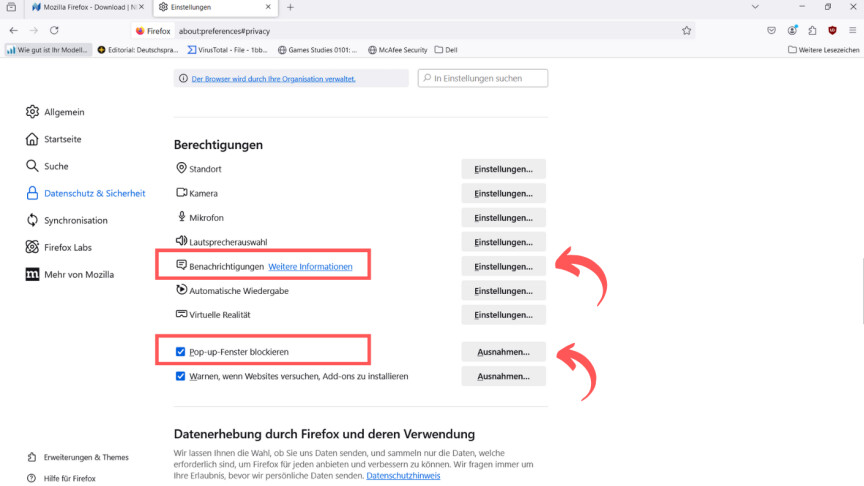This screenshot has width=864, height=486.
Task: Open Firefox Labs category
Action: (x=58, y=247)
